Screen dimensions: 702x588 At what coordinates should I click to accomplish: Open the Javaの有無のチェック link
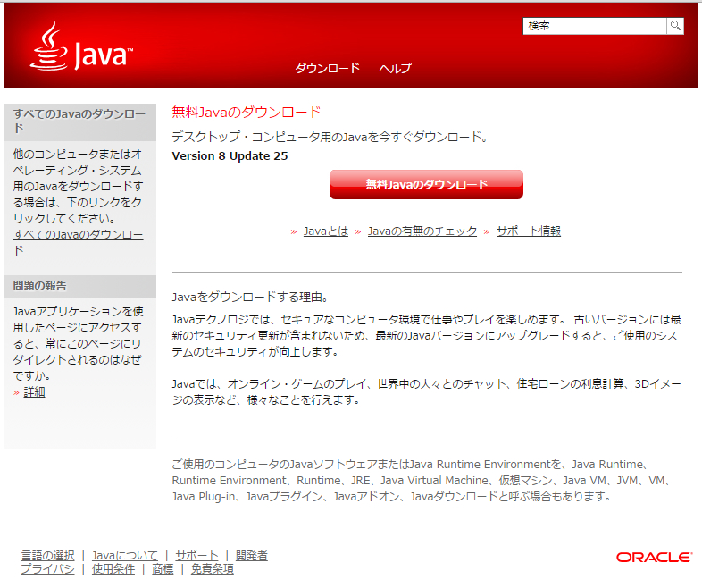click(422, 231)
